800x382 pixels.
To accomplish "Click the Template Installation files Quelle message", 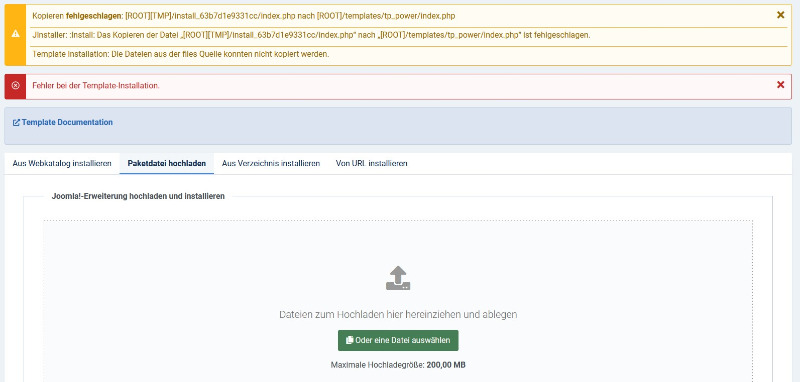I will point(181,54).
